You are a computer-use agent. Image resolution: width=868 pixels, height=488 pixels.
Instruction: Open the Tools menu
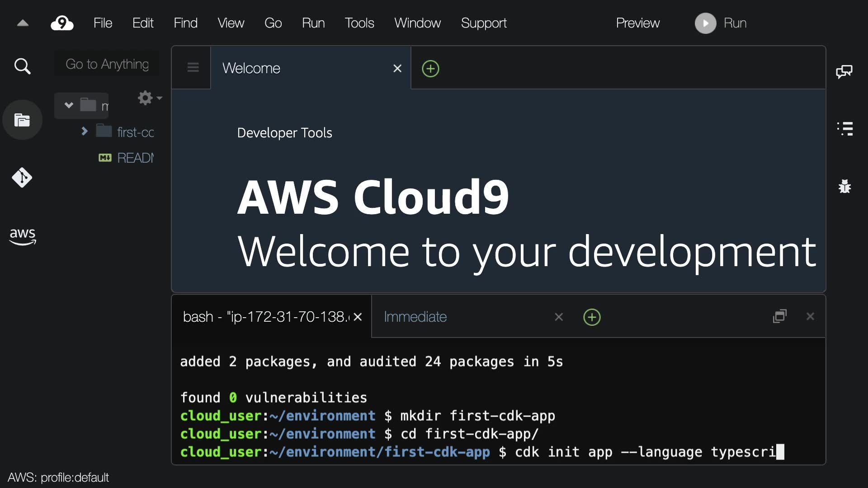pyautogui.click(x=359, y=23)
